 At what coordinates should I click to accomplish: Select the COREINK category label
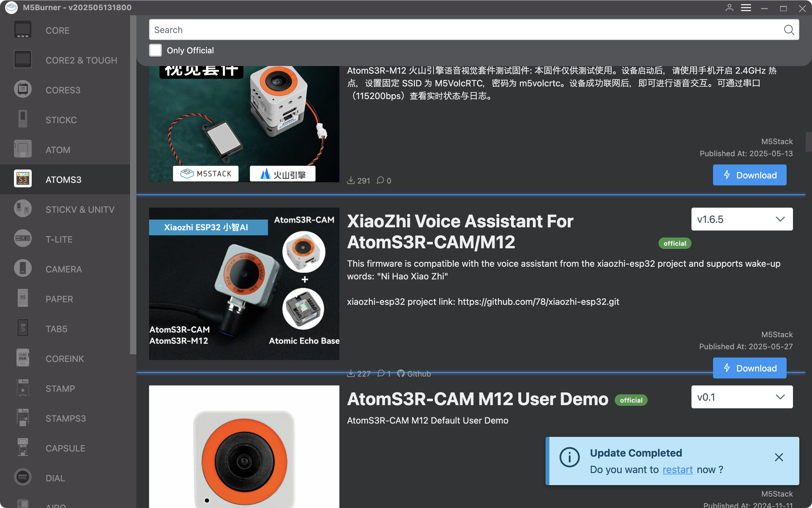pyautogui.click(x=65, y=359)
